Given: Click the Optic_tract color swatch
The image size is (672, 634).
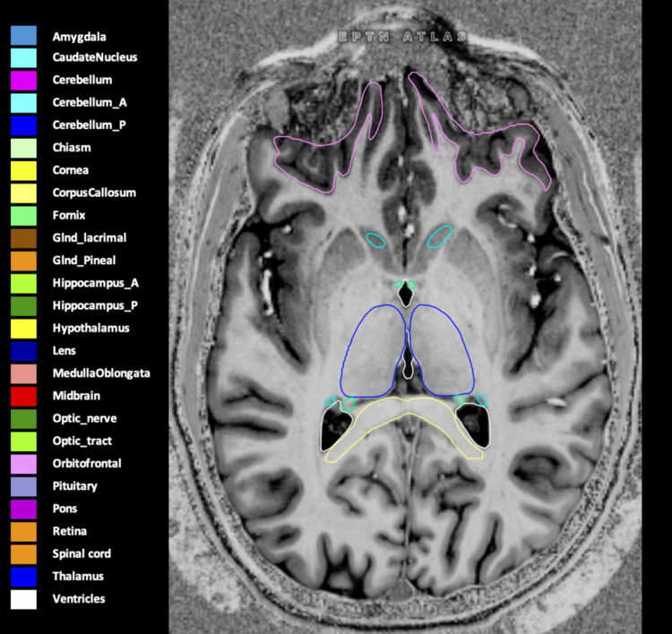Looking at the screenshot, I should (x=23, y=441).
